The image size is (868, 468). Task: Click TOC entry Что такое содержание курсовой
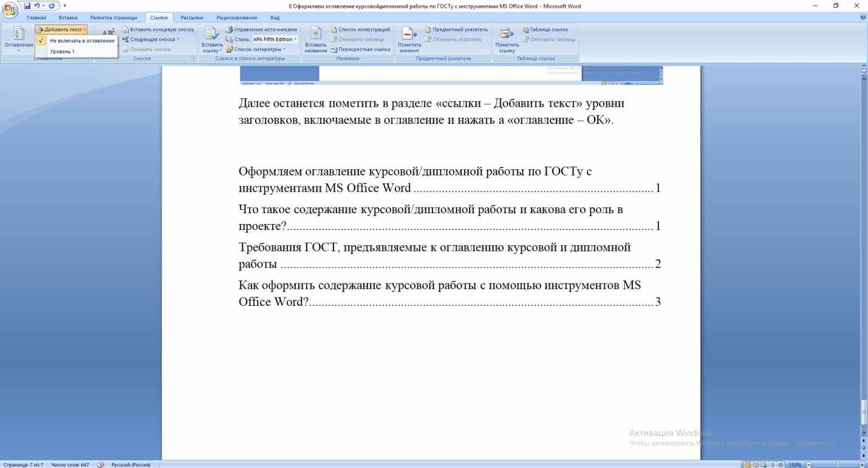(449, 218)
